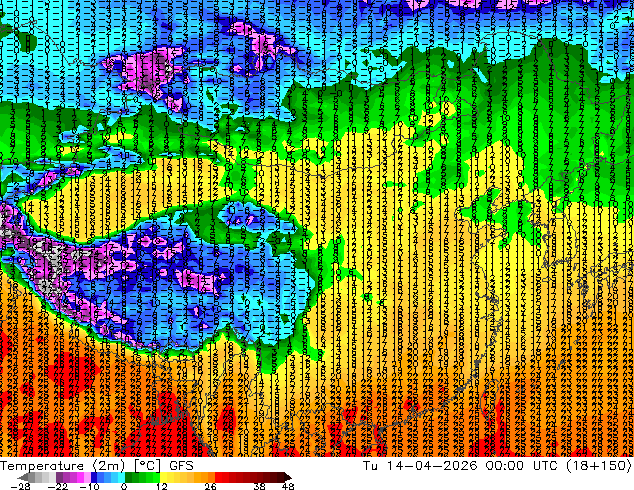The width and height of the screenshot is (634, 490).
Task: Click the left arrow end of the legend
Action: 22,477
